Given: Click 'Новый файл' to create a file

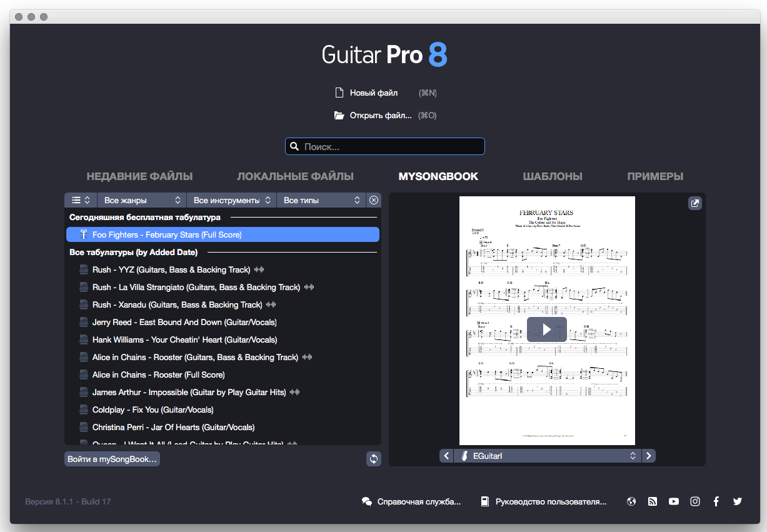Looking at the screenshot, I should click(373, 93).
